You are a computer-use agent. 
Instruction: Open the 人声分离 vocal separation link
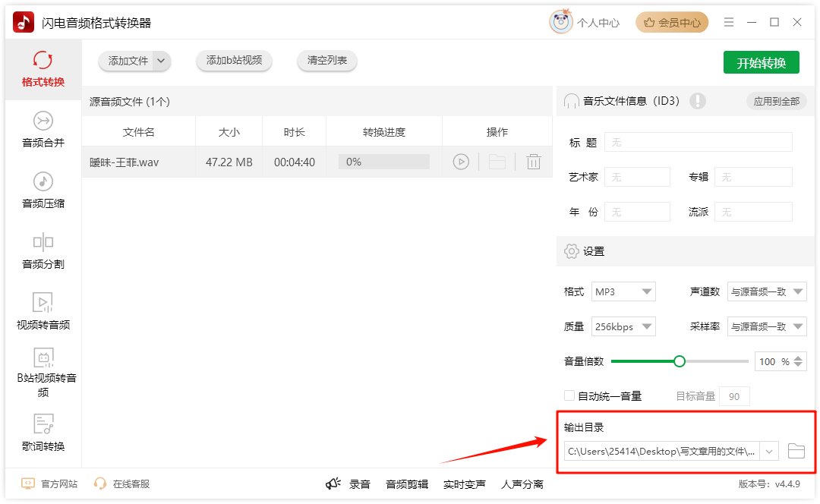[522, 485]
